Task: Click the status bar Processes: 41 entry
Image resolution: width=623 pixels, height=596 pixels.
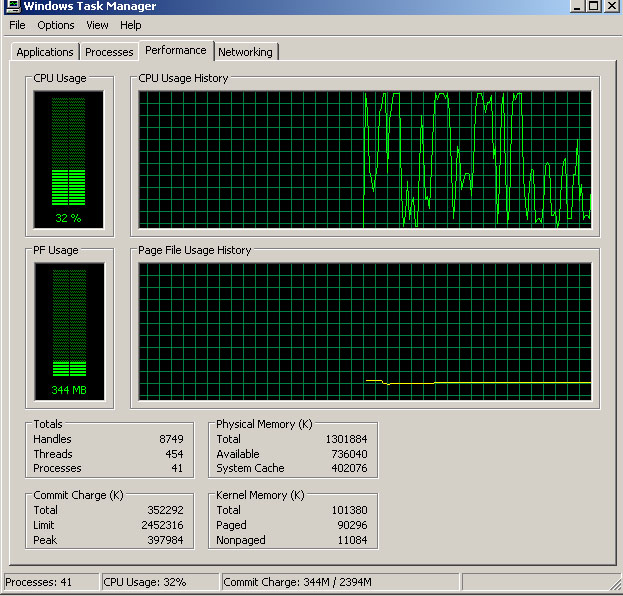Action: click(51, 582)
